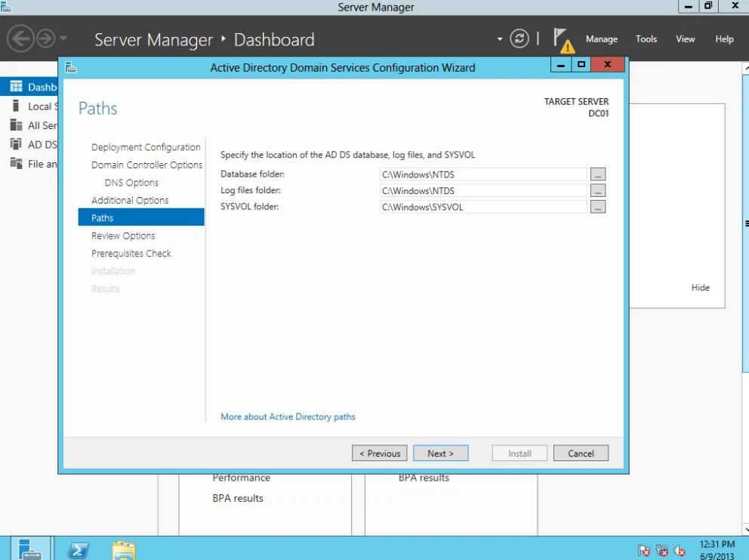Image resolution: width=749 pixels, height=560 pixels.
Task: Go to Review Options step
Action: click(123, 235)
